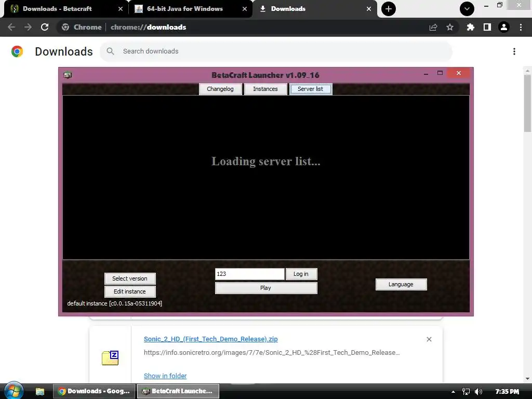
Task: Maximize the BetaCraft Launcher window
Action: coord(440,73)
